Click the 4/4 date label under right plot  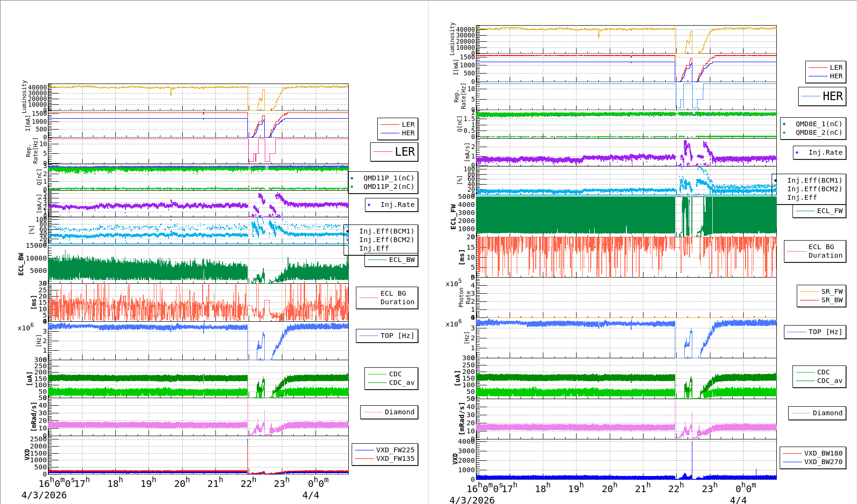(738, 500)
